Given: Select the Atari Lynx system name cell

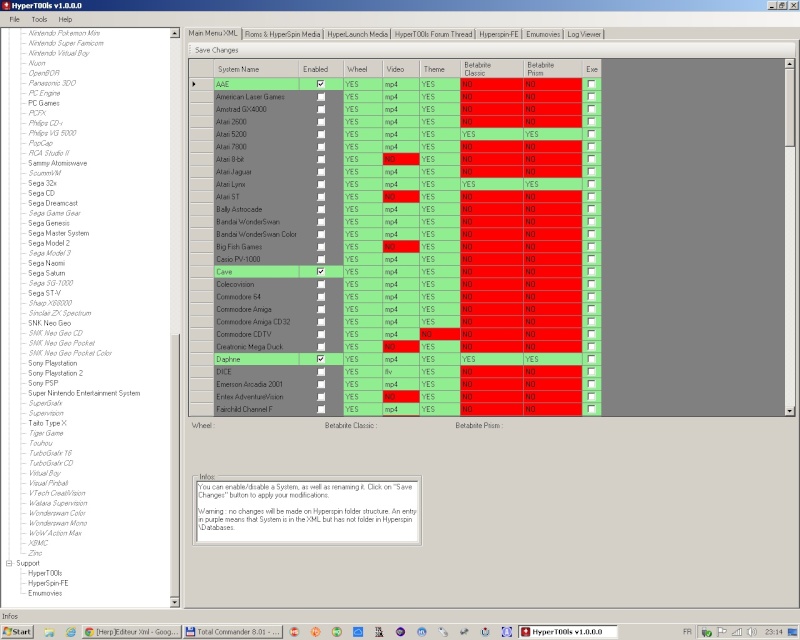Looking at the screenshot, I should point(256,184).
